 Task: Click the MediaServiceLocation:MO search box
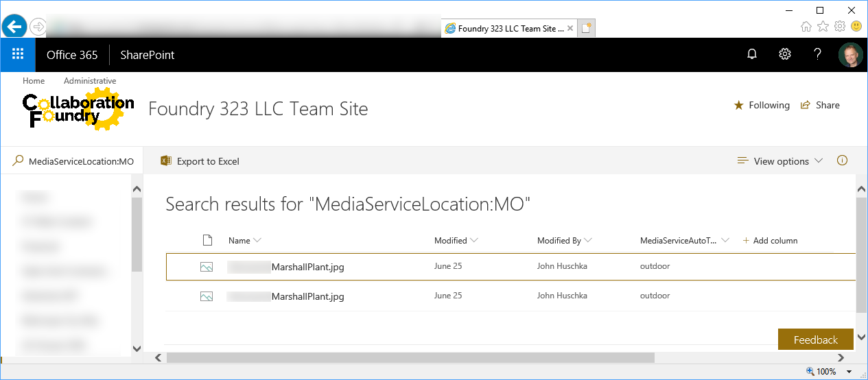[80, 161]
